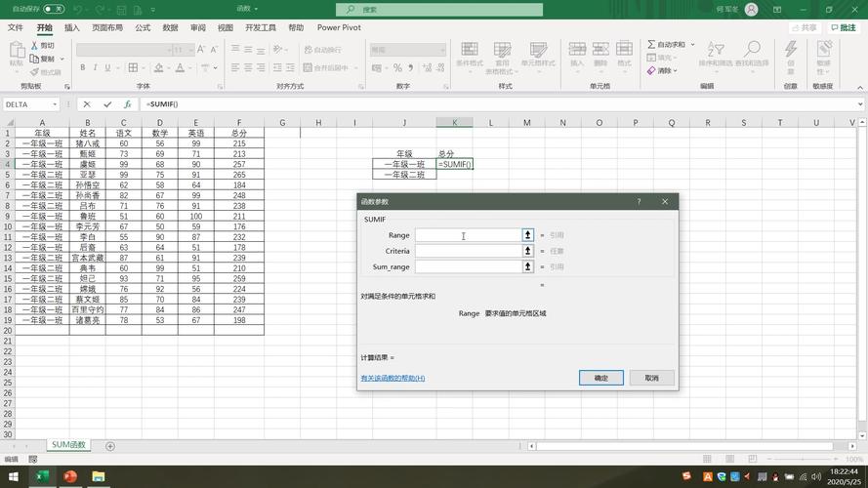Viewport: 868px width, 488px height.
Task: Open the 有关该函数的帮助 link
Action: (393, 378)
